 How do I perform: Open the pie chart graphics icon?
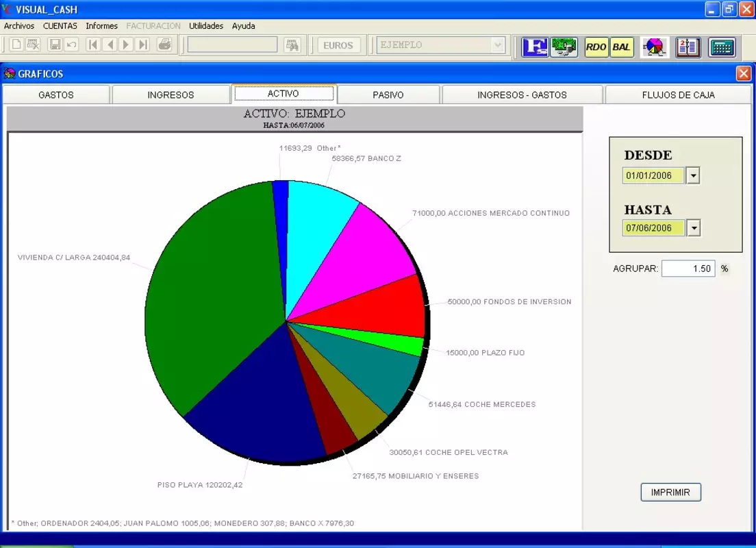point(654,47)
